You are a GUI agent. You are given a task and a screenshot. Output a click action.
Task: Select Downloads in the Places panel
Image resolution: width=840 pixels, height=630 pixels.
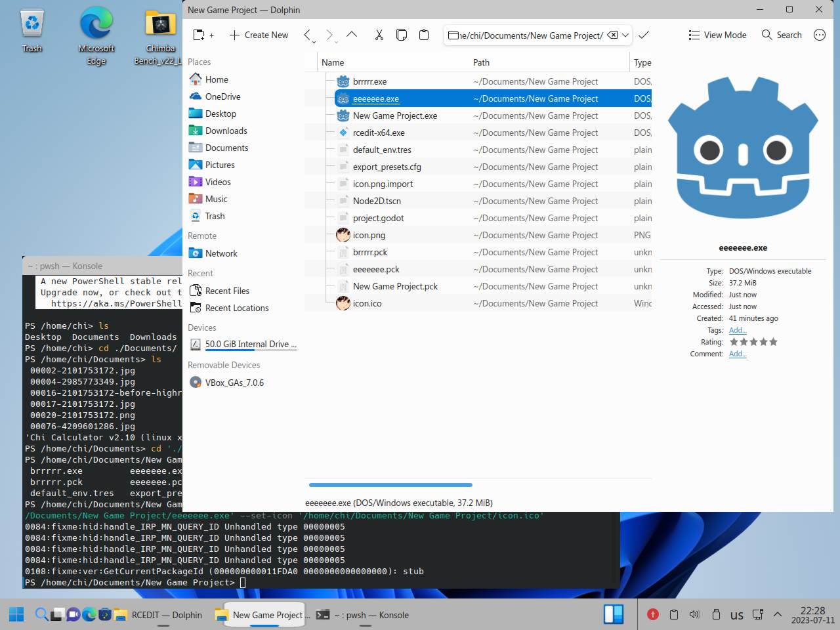(226, 131)
